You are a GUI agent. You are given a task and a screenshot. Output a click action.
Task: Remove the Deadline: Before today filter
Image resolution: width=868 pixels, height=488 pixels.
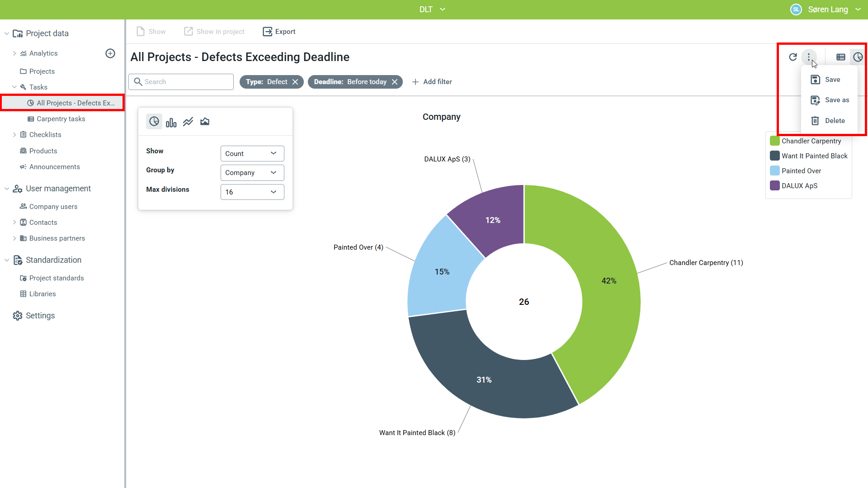(395, 82)
